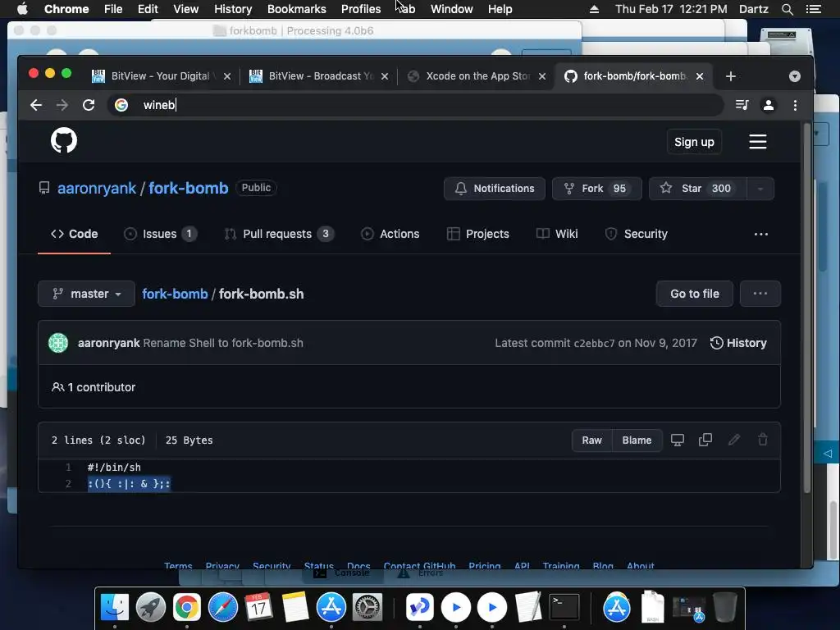840x630 pixels.
Task: Open Notes from the dock
Action: click(295, 607)
